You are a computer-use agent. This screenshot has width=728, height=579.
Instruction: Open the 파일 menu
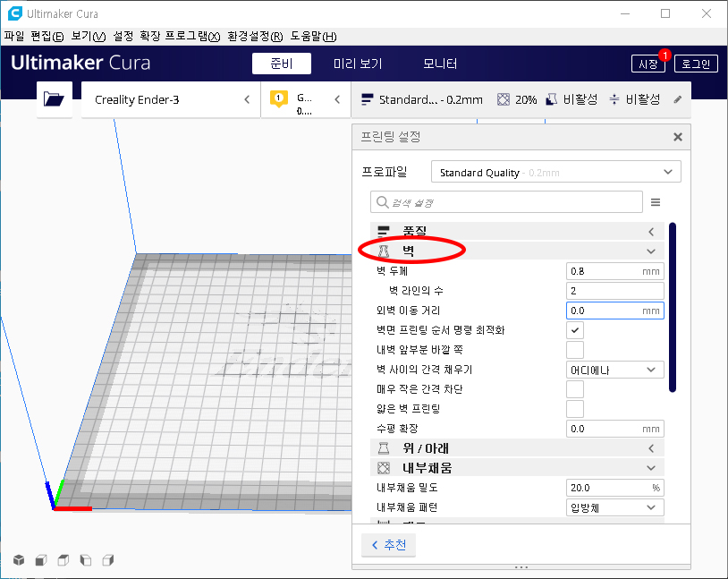pyautogui.click(x=14, y=37)
